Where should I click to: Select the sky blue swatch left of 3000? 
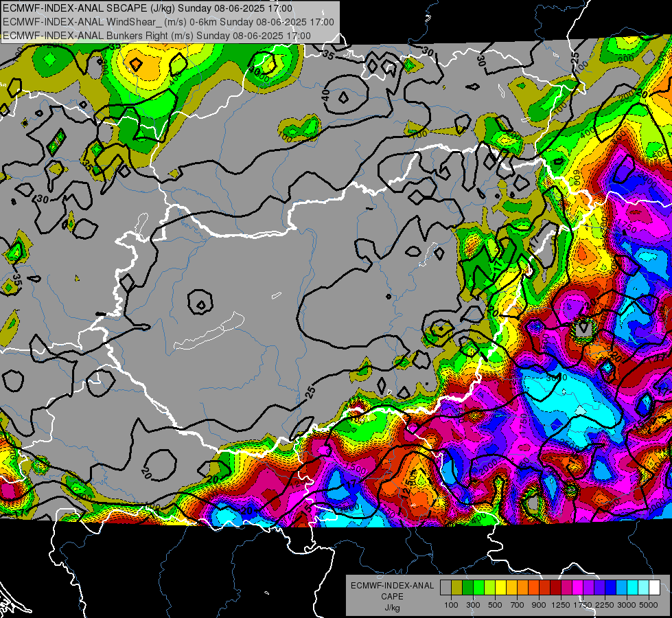(x=621, y=588)
